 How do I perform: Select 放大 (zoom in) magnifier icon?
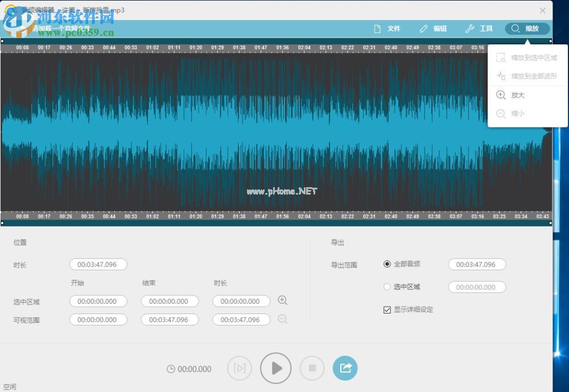pyautogui.click(x=501, y=94)
